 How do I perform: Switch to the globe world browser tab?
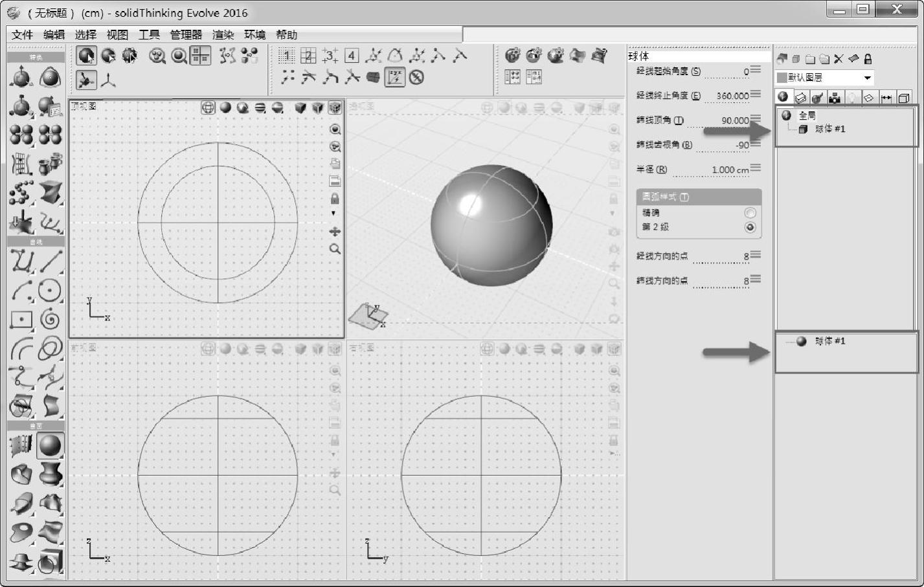point(783,97)
